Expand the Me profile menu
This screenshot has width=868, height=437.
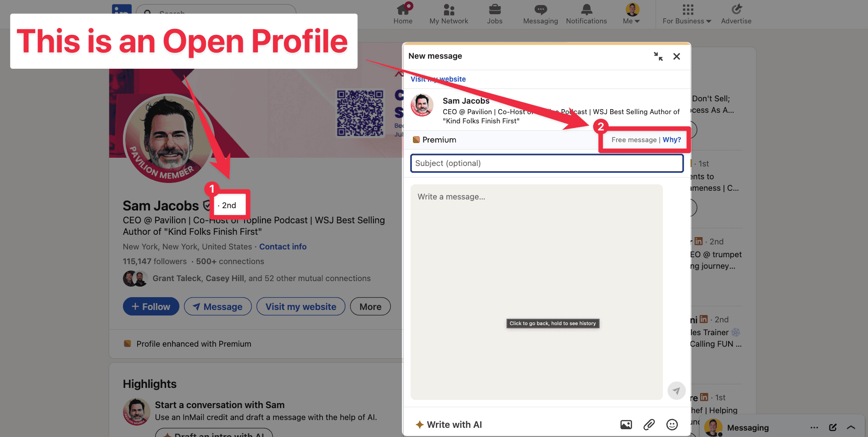(632, 14)
